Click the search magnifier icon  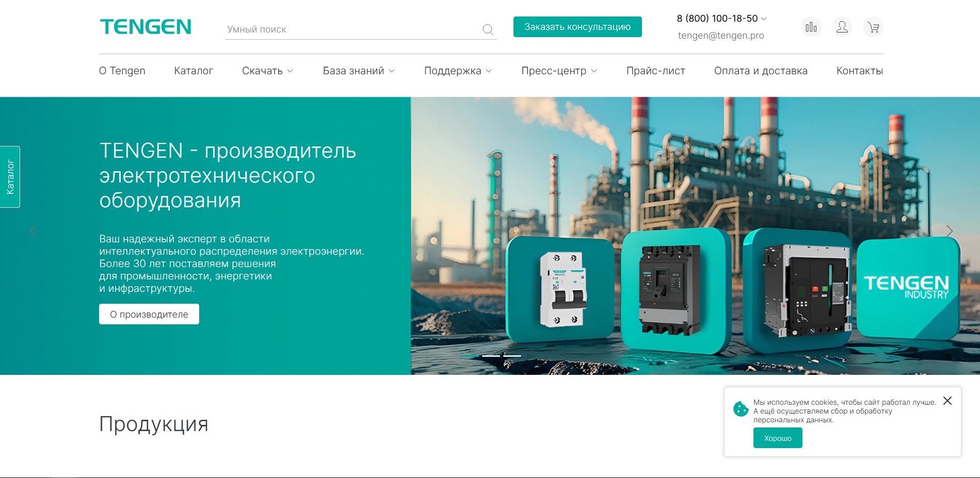point(488,29)
